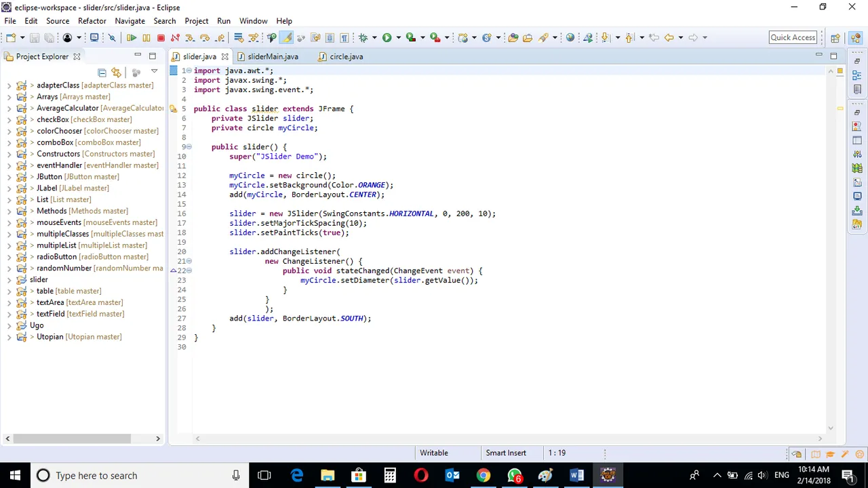
Task: Click Open Perspective toolbar icon
Action: (x=835, y=38)
